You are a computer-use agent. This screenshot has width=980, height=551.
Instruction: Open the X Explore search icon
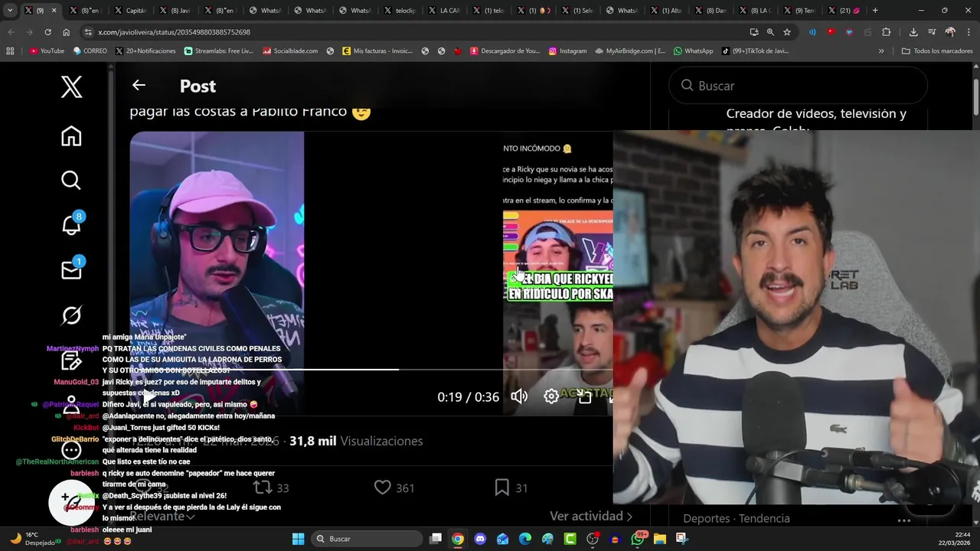(71, 180)
